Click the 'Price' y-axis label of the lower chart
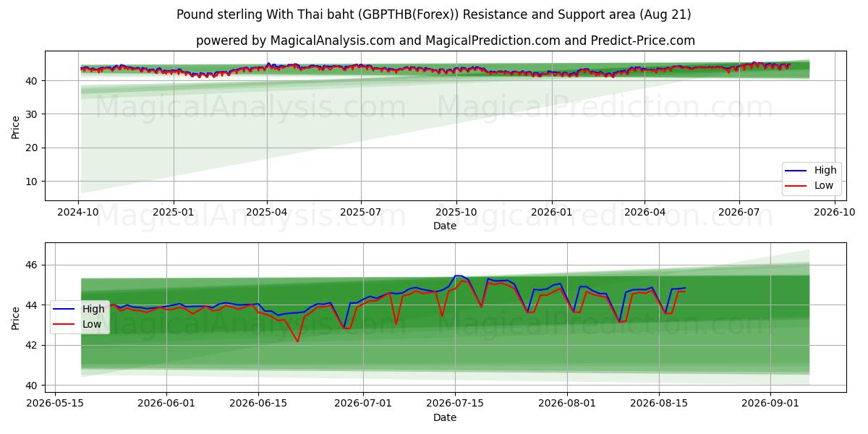 pos(16,318)
